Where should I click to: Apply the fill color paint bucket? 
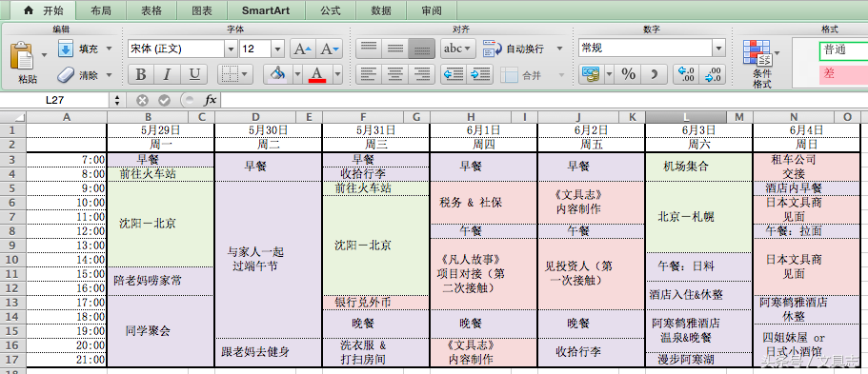pos(277,74)
